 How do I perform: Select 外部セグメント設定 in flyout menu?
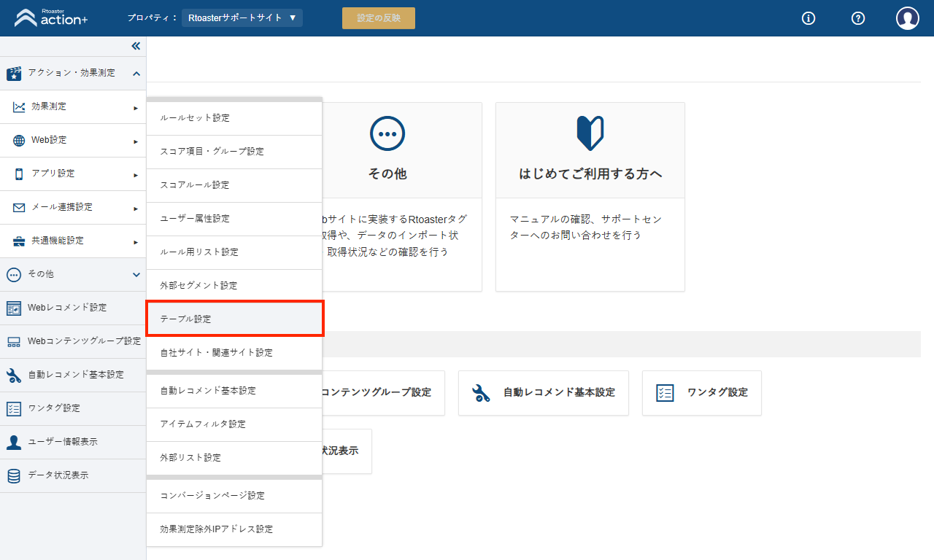[x=234, y=286]
